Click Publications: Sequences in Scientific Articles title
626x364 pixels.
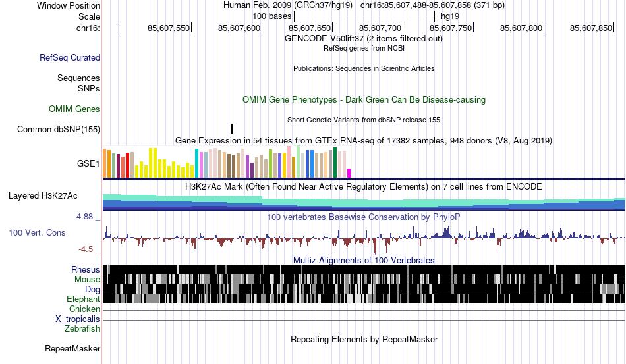[x=364, y=68]
